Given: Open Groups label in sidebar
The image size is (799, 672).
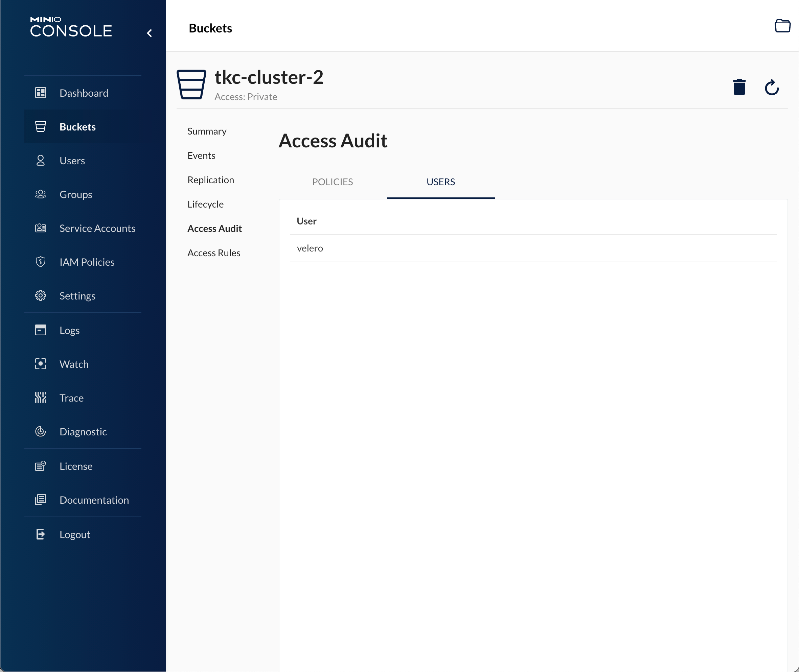Looking at the screenshot, I should (76, 195).
